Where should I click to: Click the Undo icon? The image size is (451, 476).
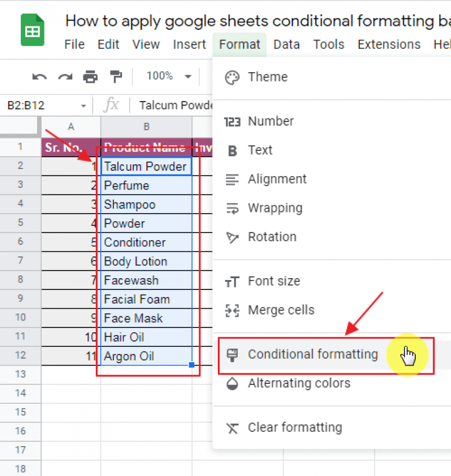(x=39, y=77)
